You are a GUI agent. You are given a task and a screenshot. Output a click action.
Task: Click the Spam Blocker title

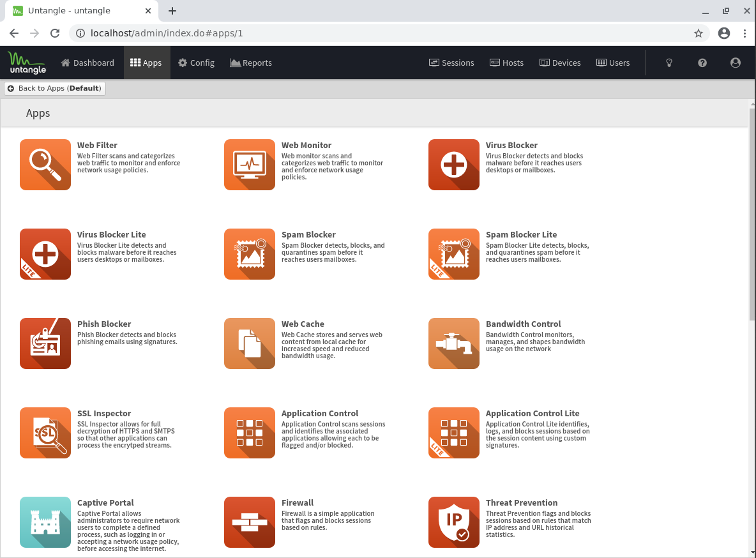pyautogui.click(x=308, y=234)
